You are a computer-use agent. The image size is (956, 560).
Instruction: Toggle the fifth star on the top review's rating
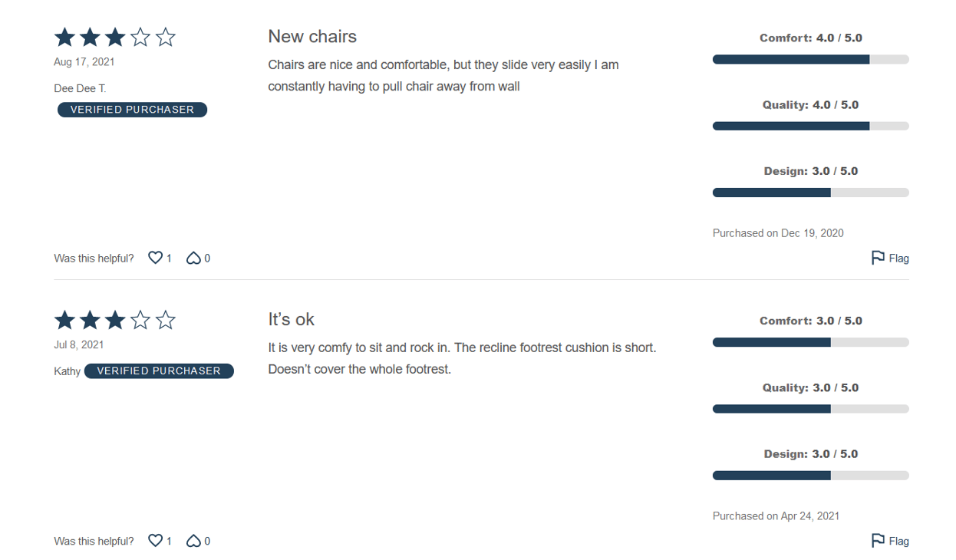click(165, 36)
